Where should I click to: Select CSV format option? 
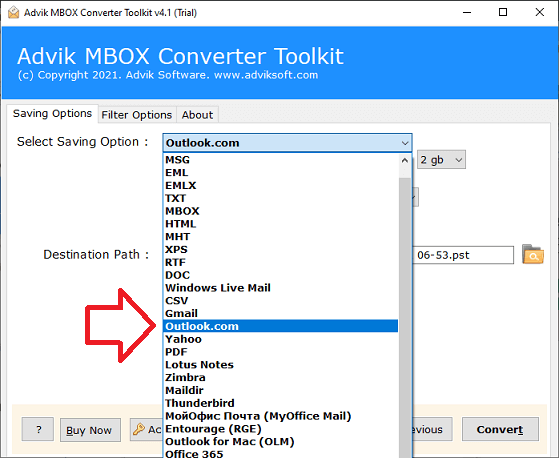tap(281, 301)
